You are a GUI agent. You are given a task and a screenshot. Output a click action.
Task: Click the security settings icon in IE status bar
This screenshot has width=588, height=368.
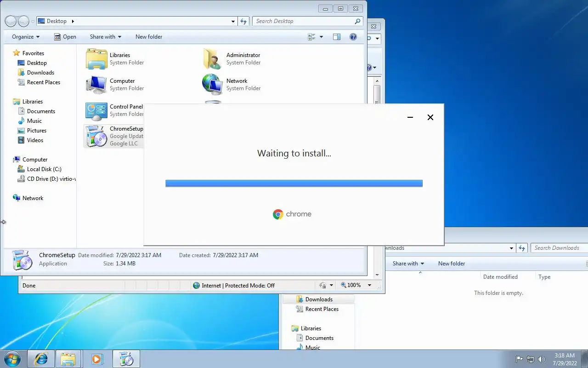click(x=322, y=285)
